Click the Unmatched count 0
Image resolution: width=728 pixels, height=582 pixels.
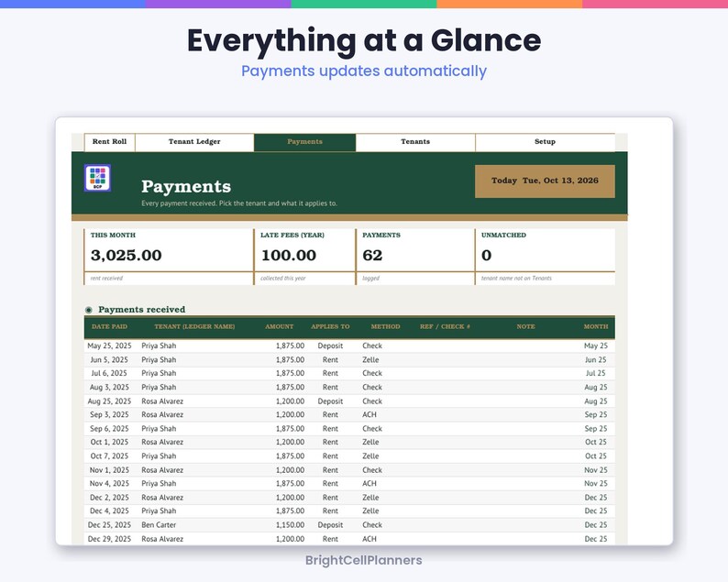[x=486, y=256]
